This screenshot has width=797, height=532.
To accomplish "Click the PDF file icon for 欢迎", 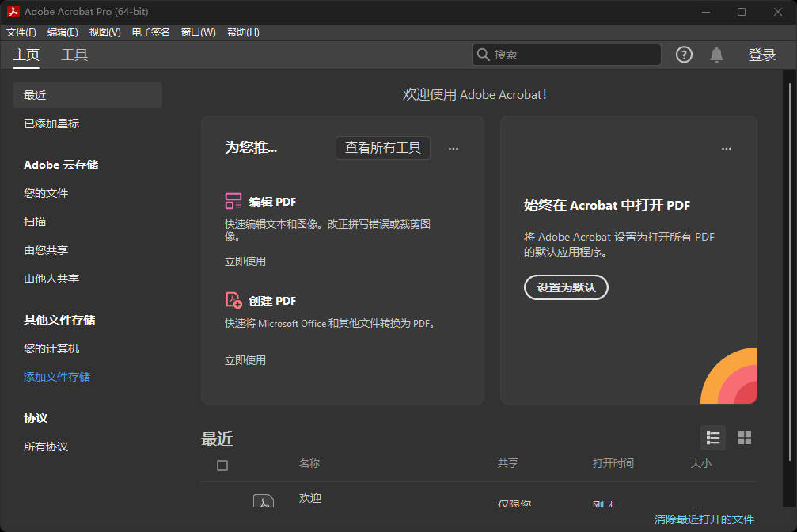I will [264, 501].
